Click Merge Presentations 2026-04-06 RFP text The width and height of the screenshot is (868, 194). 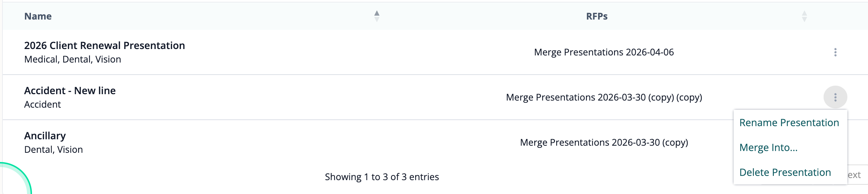click(604, 52)
